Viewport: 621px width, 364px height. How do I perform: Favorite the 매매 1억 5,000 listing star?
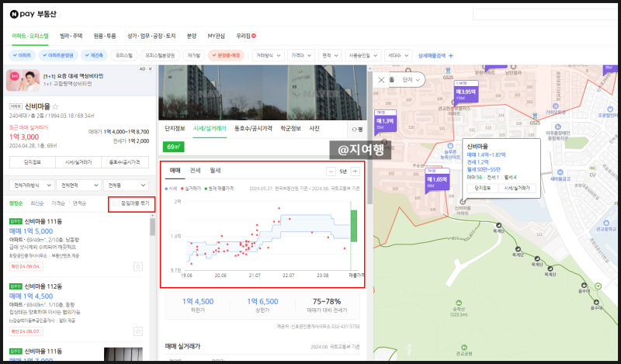(138, 266)
